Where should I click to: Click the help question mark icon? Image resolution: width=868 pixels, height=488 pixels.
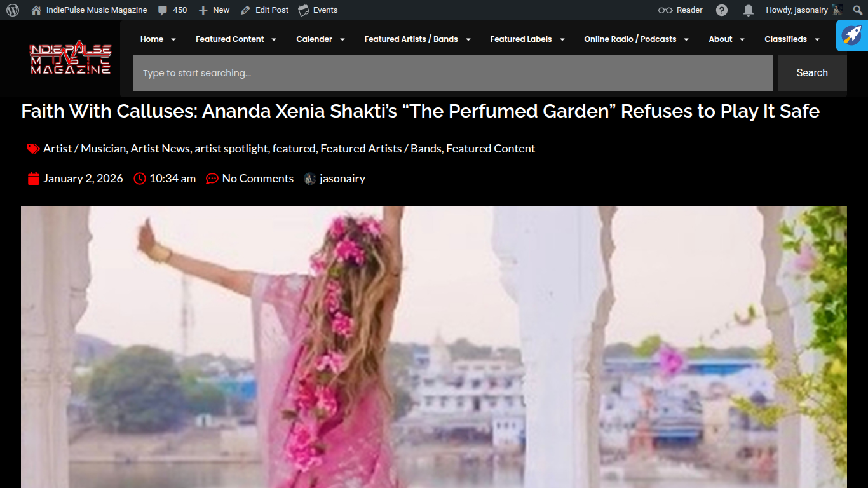pos(722,10)
